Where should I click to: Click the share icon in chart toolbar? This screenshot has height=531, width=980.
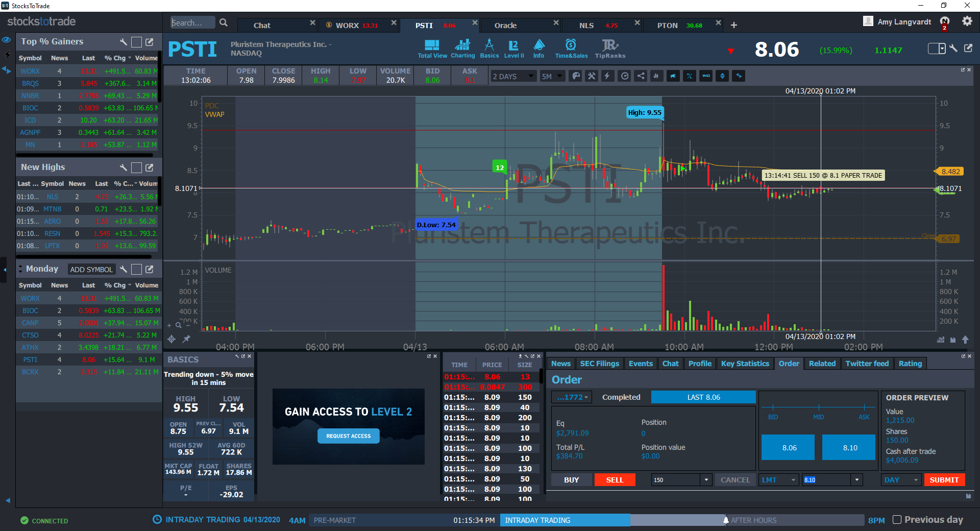click(641, 76)
